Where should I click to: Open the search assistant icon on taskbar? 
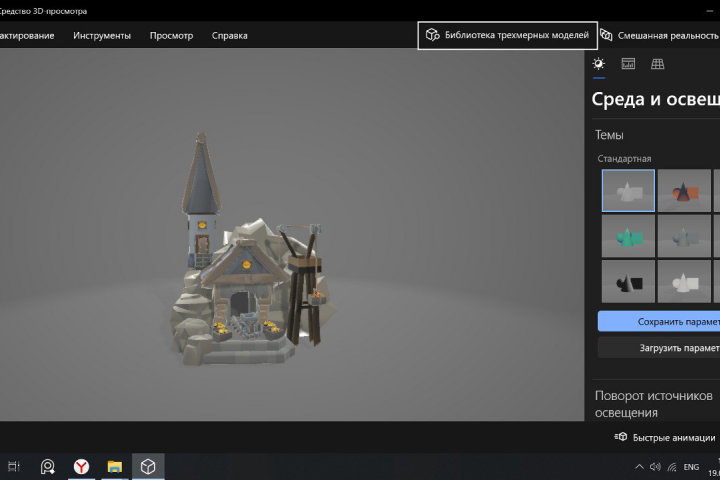pos(47,467)
